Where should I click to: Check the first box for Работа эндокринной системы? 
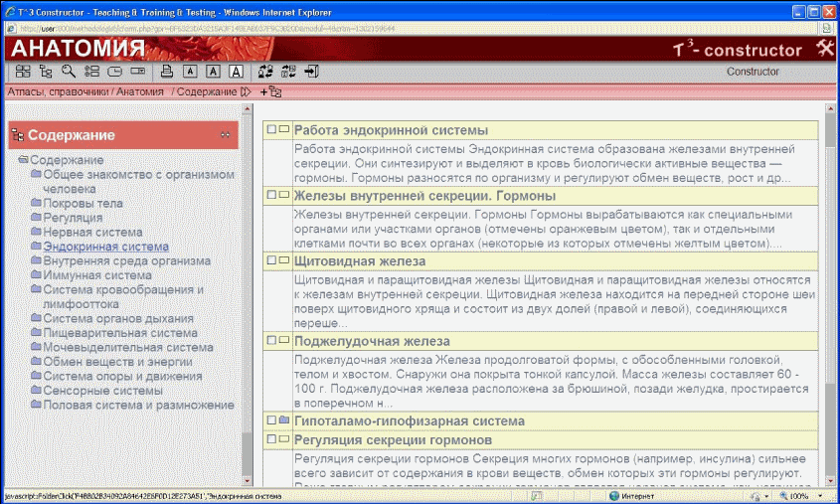(269, 130)
